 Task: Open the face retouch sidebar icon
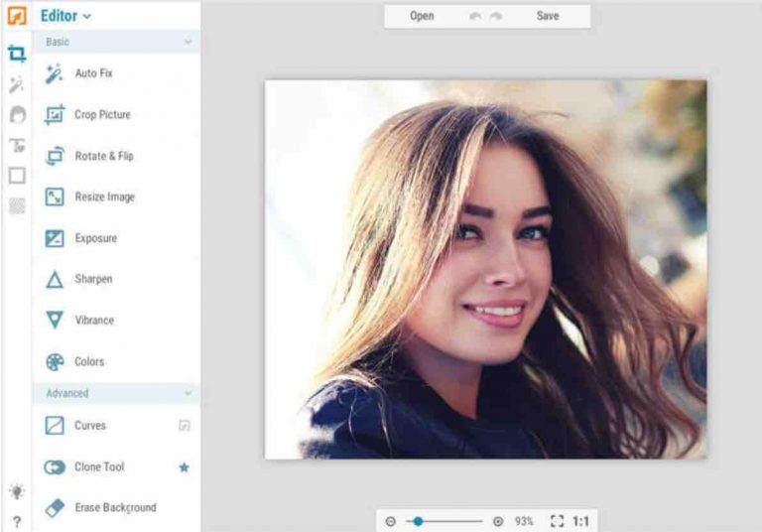pos(18,115)
